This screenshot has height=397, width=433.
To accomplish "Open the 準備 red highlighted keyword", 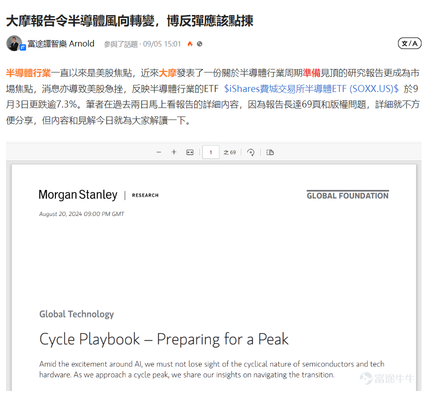I will (x=312, y=73).
